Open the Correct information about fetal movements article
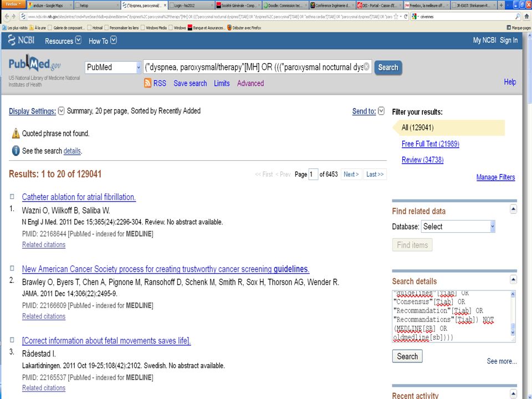This screenshot has width=532, height=399. [x=106, y=341]
